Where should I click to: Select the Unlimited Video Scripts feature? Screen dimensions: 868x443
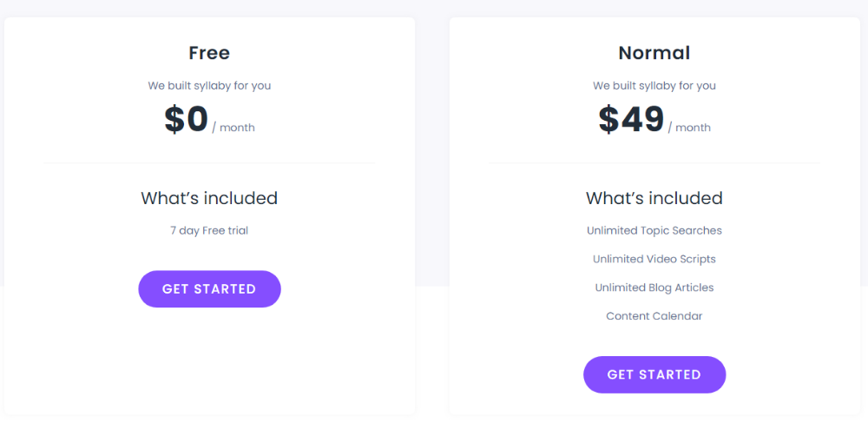[654, 259]
